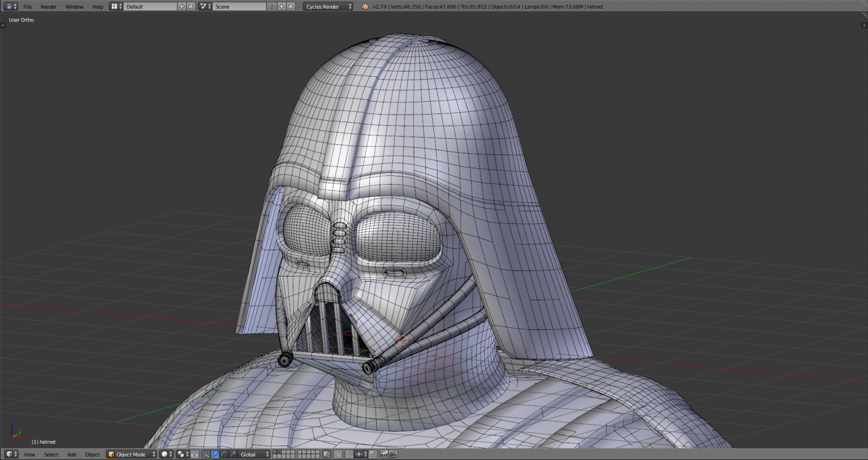This screenshot has height=460, width=868.
Task: Toggle manipulate center points only
Action: (x=194, y=454)
